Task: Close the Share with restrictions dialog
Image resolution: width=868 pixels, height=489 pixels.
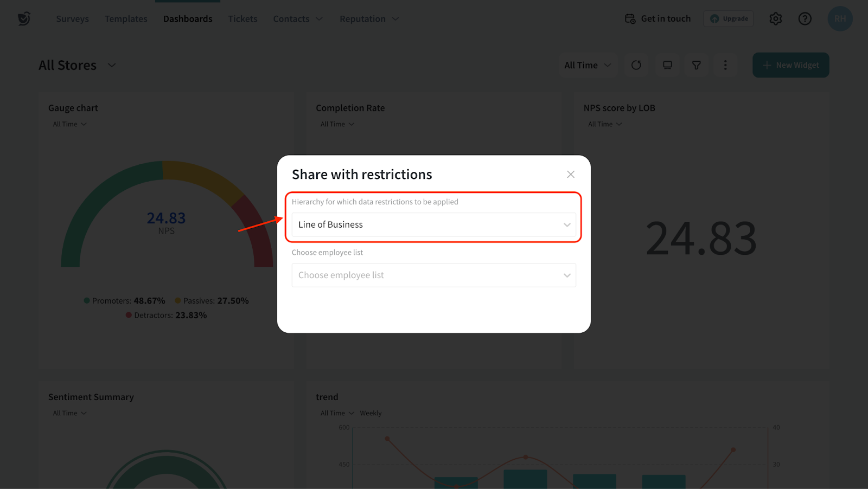Action: [570, 175]
